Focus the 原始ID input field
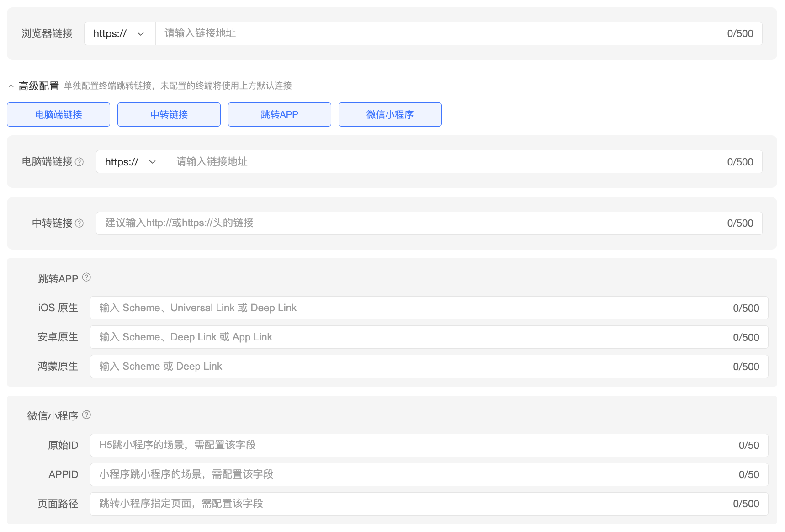The height and width of the screenshot is (532, 785). pyautogui.click(x=429, y=445)
